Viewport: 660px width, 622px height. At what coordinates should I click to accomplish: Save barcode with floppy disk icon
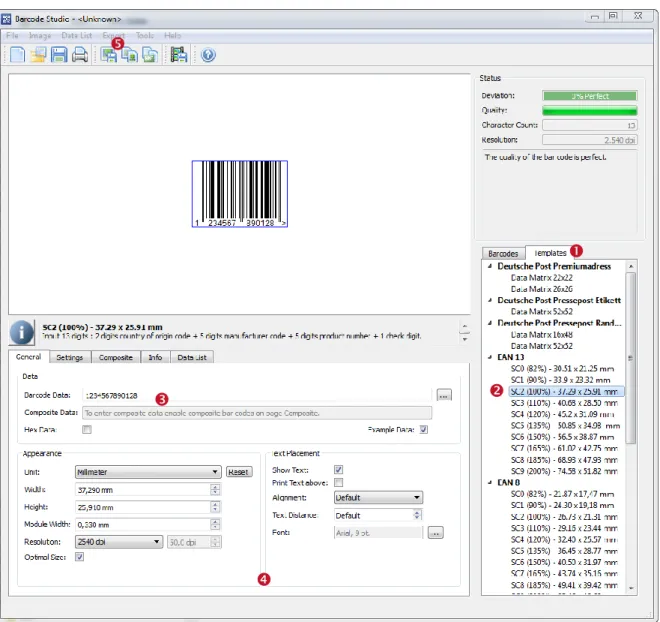coord(59,55)
